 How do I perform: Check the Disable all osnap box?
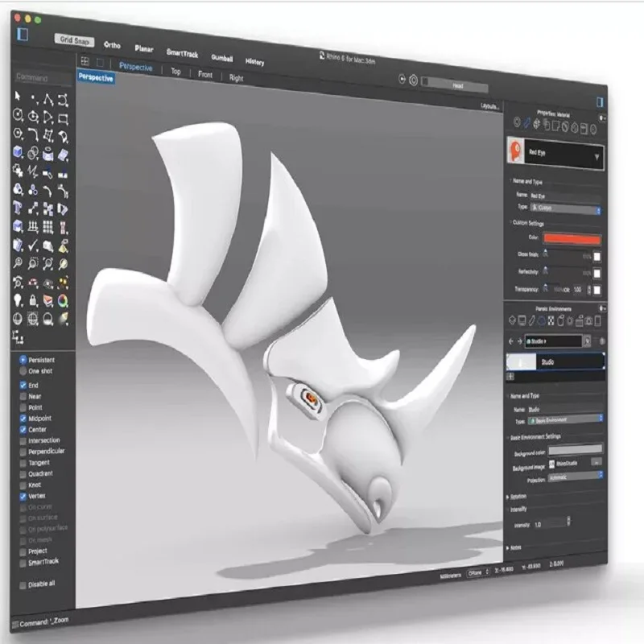click(x=23, y=585)
